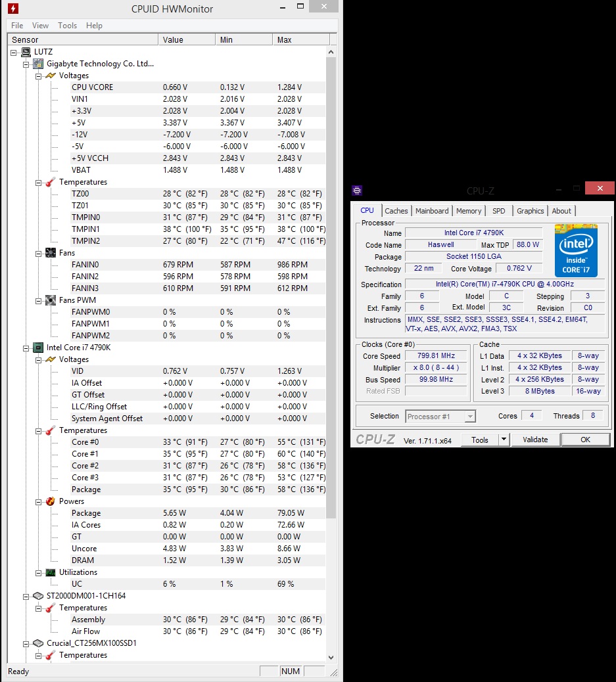This screenshot has height=682, width=616.
Task: Switch to the About tab in CPU-Z
Action: coord(561,211)
